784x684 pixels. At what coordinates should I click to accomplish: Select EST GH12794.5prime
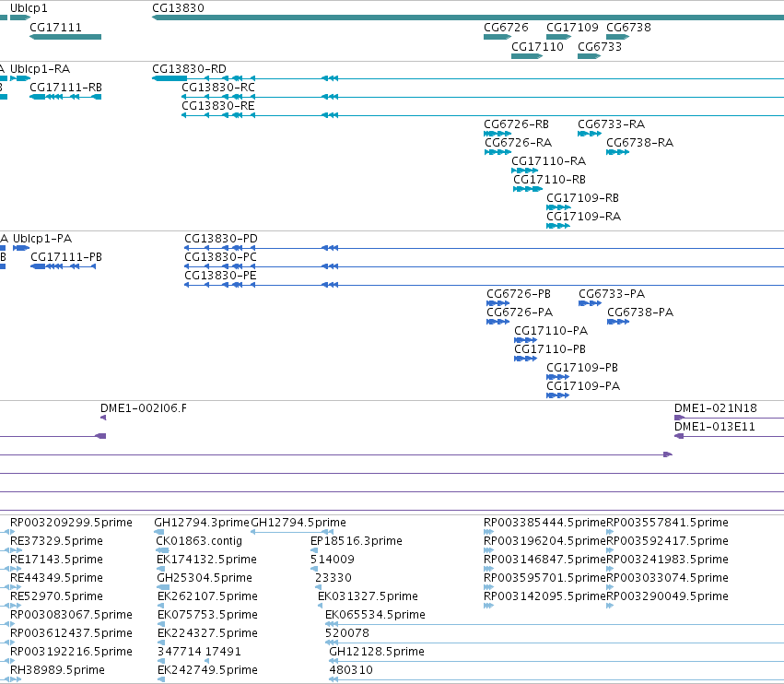tap(298, 522)
